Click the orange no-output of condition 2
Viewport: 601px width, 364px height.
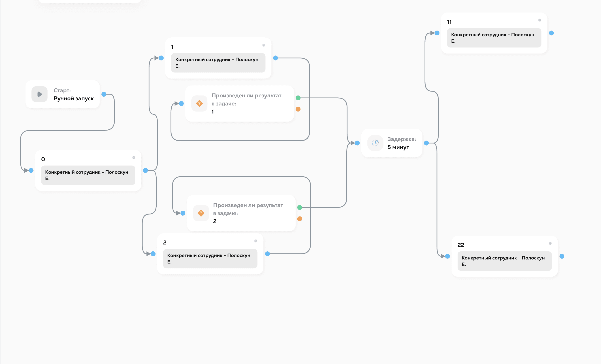point(300,219)
